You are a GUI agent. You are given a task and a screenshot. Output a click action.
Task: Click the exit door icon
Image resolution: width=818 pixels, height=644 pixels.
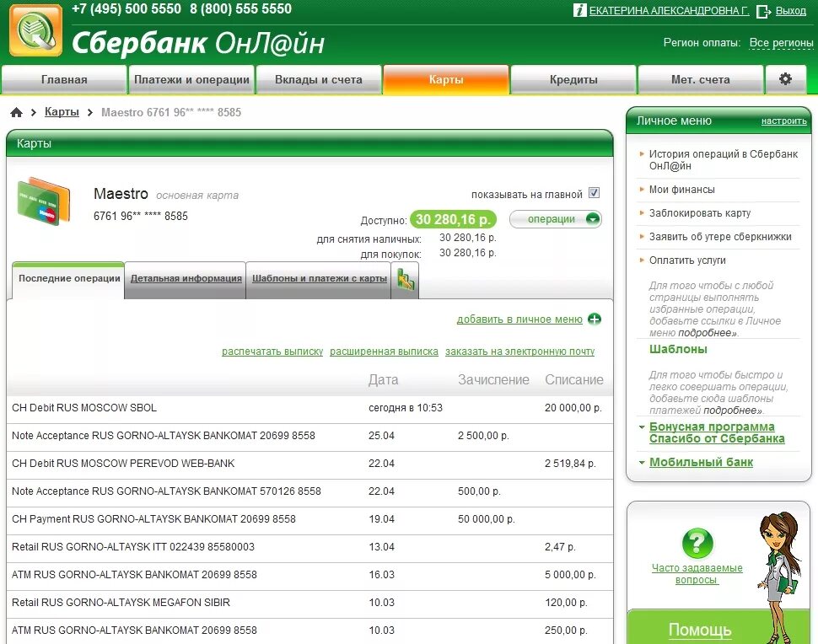point(763,11)
